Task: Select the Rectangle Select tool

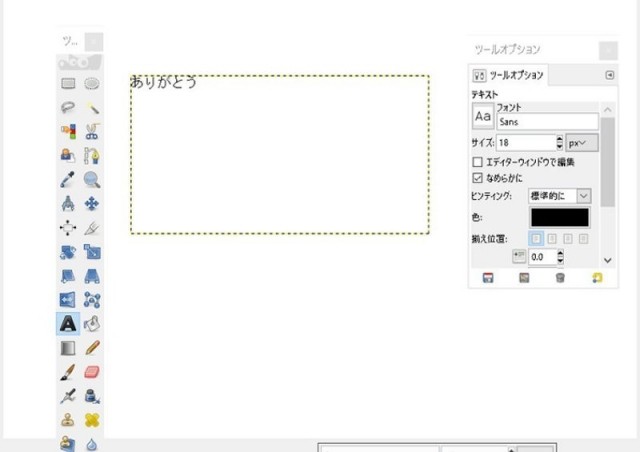Action: 68,84
